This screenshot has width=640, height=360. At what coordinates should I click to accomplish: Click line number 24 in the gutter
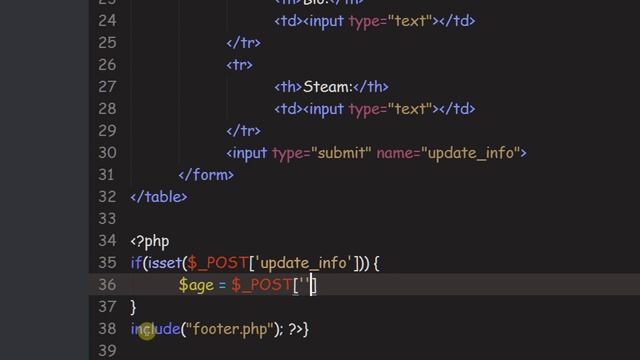107,20
